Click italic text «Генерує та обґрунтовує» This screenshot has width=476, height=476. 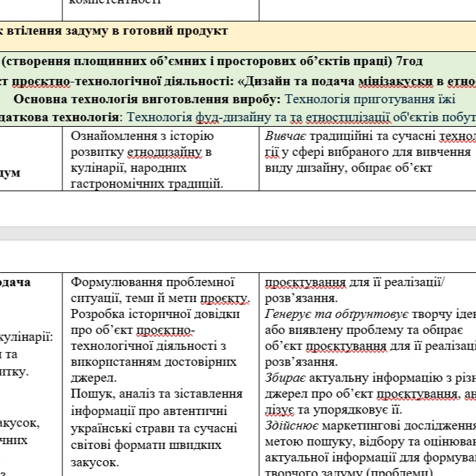click(x=337, y=314)
